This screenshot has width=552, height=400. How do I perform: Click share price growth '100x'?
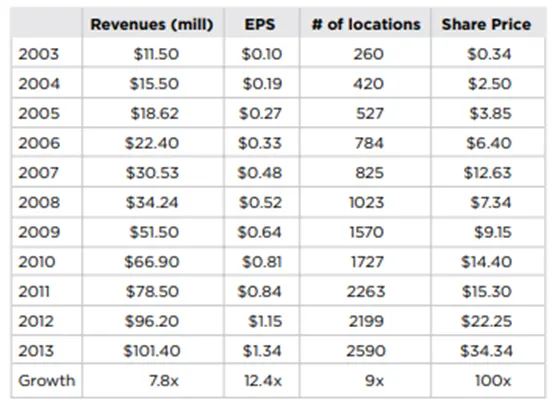[x=493, y=381]
